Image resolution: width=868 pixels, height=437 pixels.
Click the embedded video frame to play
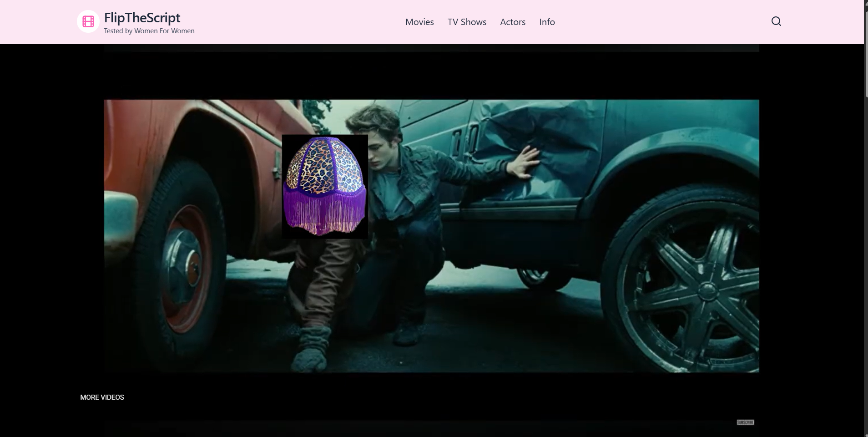(x=431, y=236)
